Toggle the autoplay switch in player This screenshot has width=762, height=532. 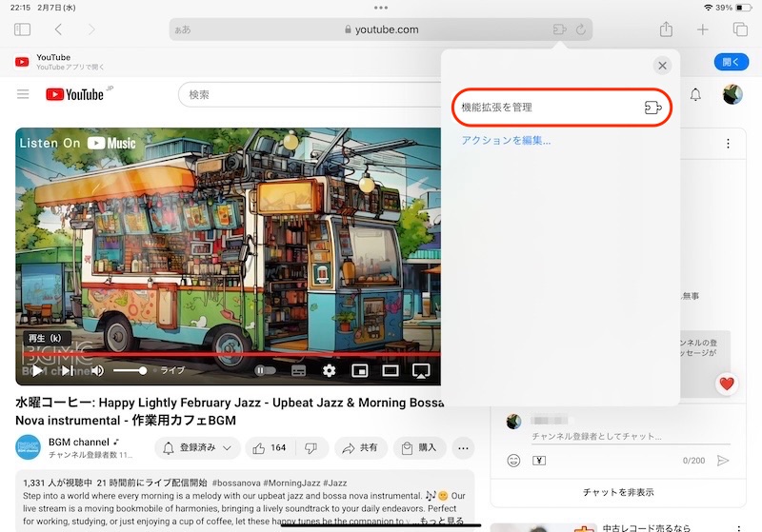click(x=265, y=370)
